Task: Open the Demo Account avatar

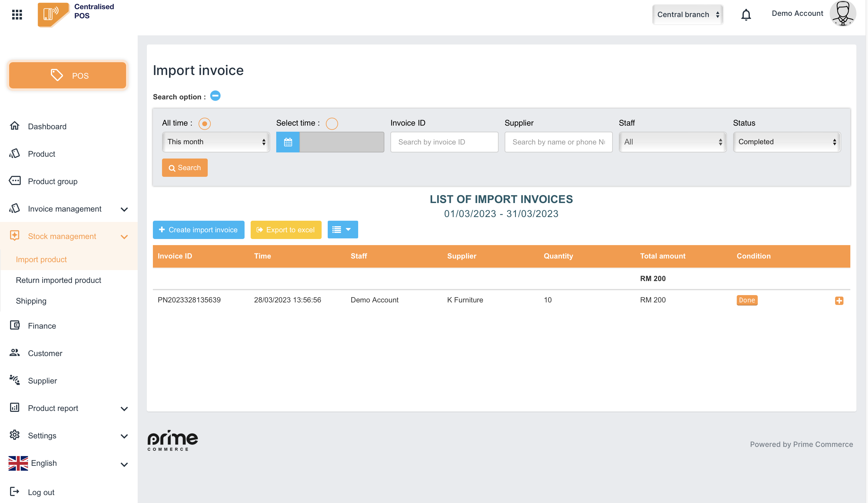Action: (x=842, y=14)
